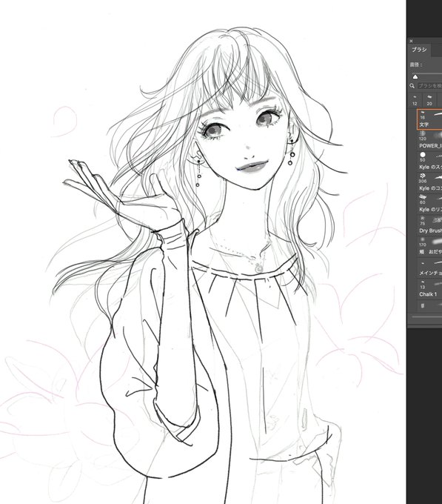Select the Chalk 1 brush preset

pyautogui.click(x=429, y=288)
